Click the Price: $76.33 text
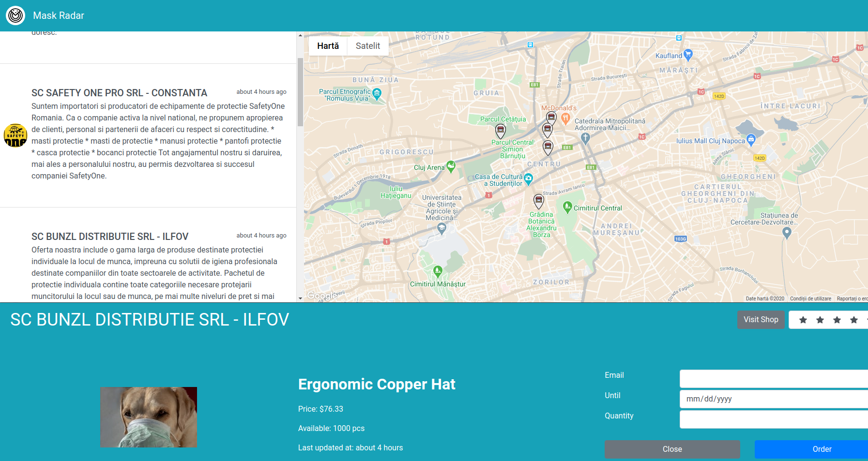Screen dimensions: 868x461 tap(320, 409)
